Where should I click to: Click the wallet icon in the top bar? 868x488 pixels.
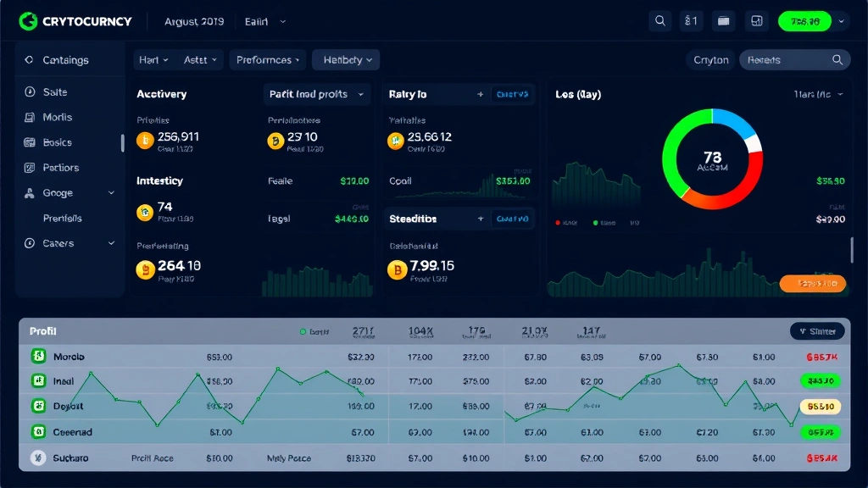pyautogui.click(x=723, y=20)
